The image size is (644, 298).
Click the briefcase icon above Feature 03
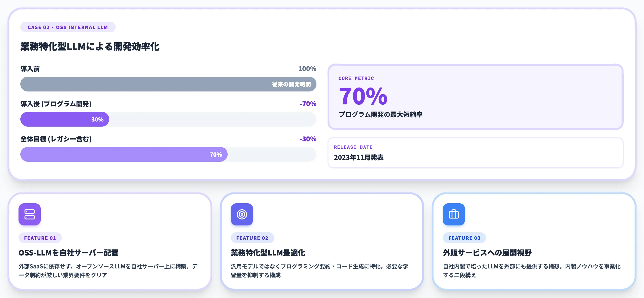coord(454,214)
